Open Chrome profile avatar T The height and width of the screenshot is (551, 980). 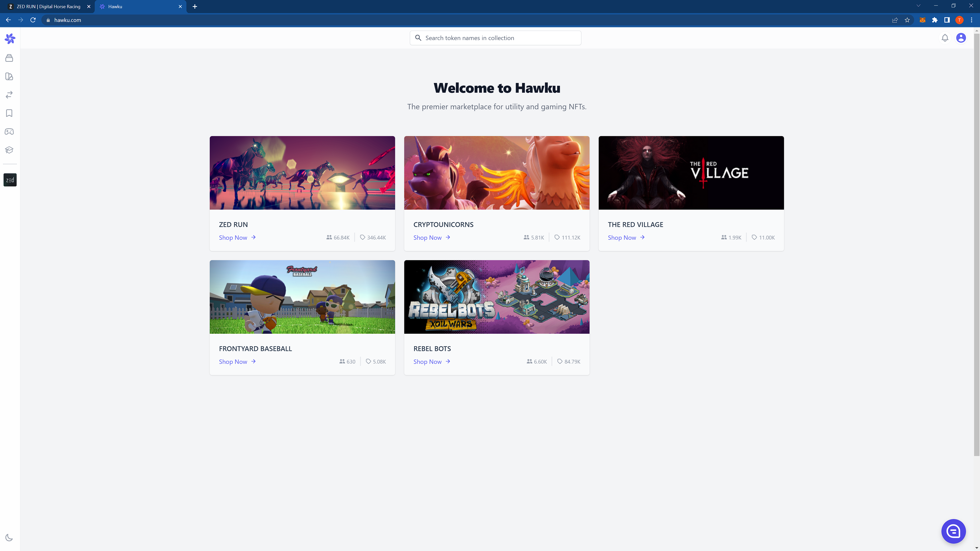point(960,20)
